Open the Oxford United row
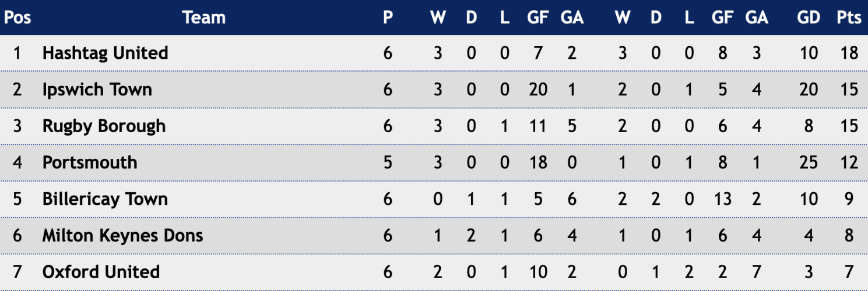Image resolution: width=868 pixels, height=291 pixels. tap(434, 272)
